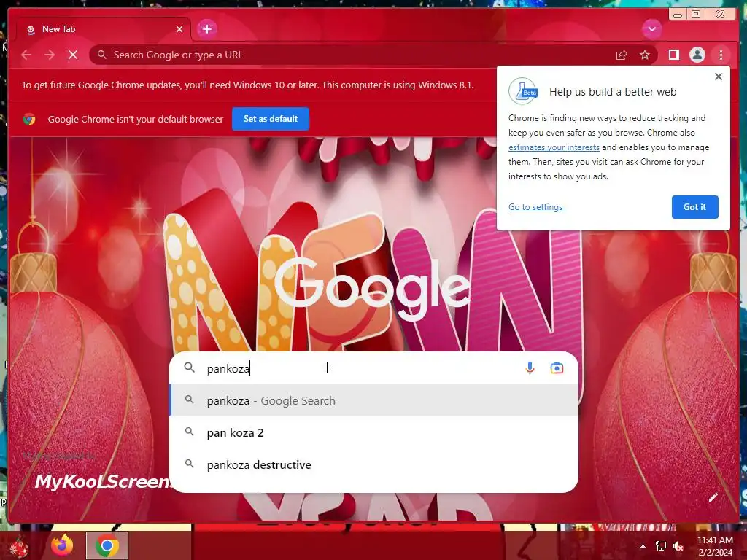Click Set as default button
The width and height of the screenshot is (747, 560).
[271, 119]
